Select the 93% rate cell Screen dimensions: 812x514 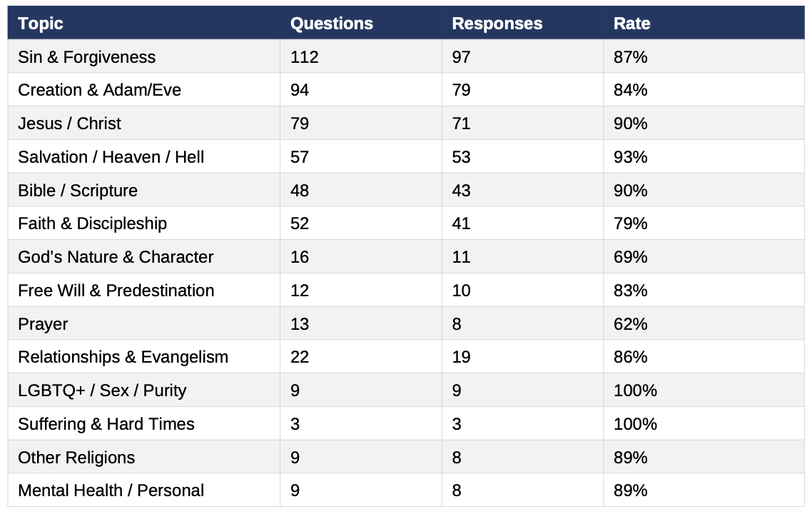(x=704, y=156)
